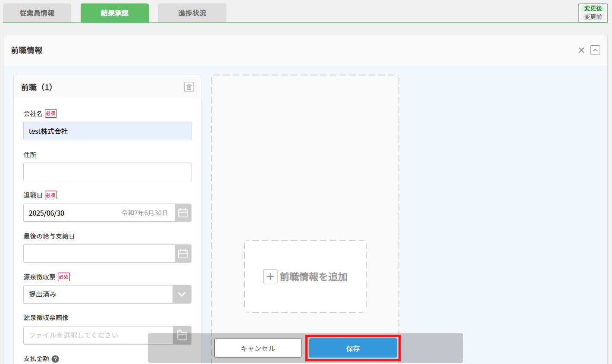Screen dimensions: 612x364
Task: Click folder icon to browse 源泉徴収票画像
Action: pos(182,335)
